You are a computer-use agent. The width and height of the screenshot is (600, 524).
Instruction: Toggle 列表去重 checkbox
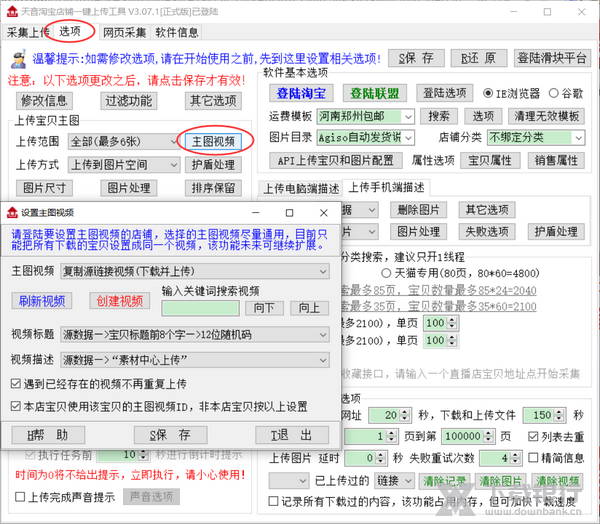533,436
